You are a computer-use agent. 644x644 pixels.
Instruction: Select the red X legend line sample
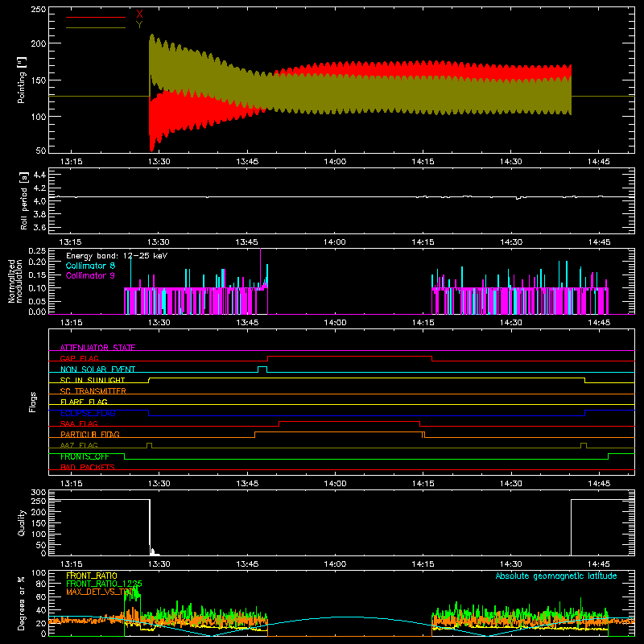tap(96, 17)
